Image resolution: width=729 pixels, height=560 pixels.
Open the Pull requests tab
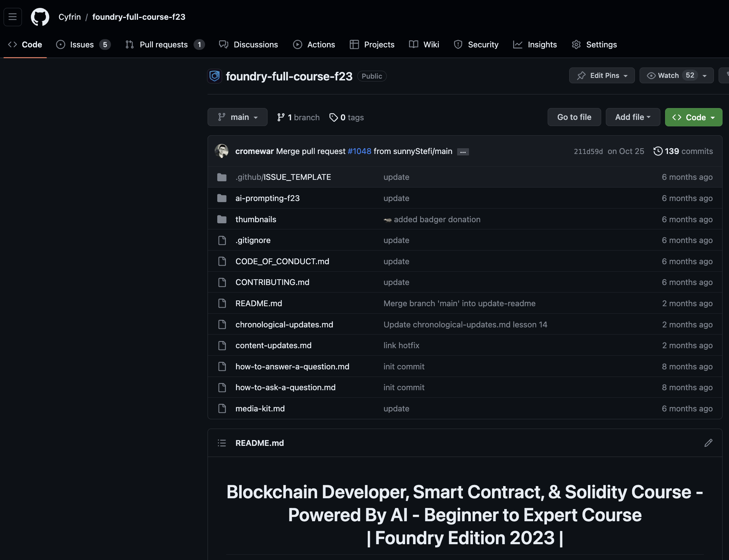(x=165, y=45)
